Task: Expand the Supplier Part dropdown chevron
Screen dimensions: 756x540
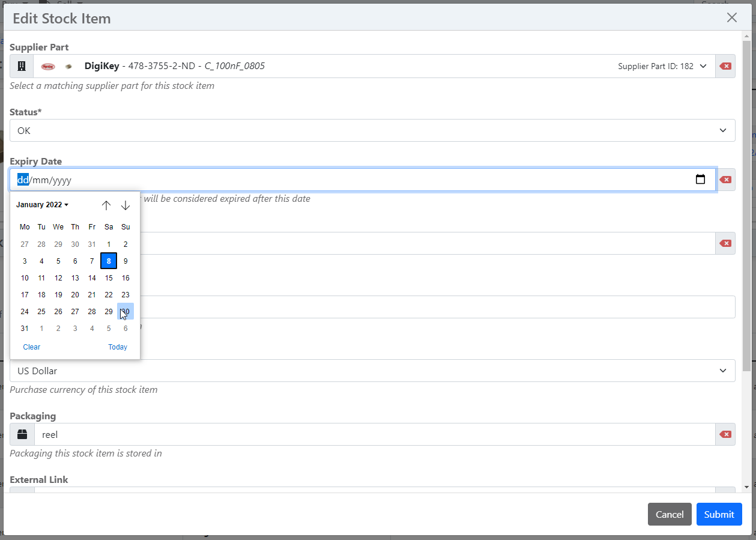Action: pos(703,66)
